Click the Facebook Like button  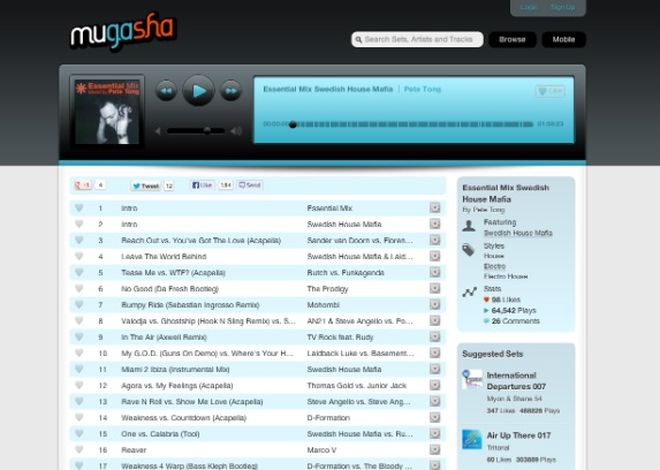(x=202, y=185)
